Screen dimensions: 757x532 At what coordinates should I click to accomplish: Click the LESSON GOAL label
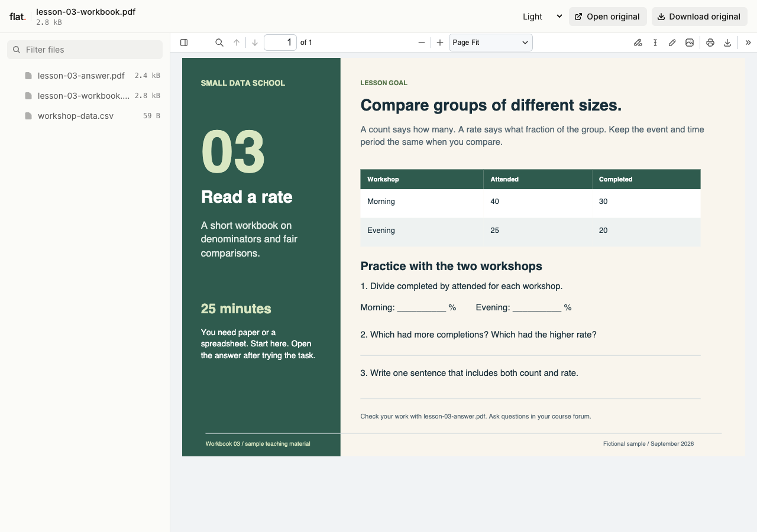point(384,83)
